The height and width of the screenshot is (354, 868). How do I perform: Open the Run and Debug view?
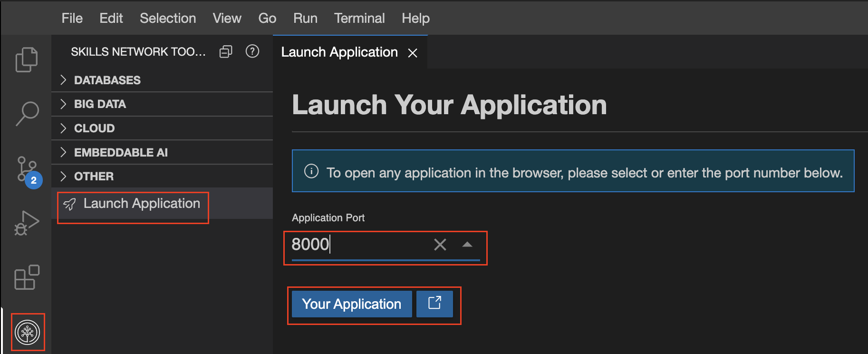point(27,223)
